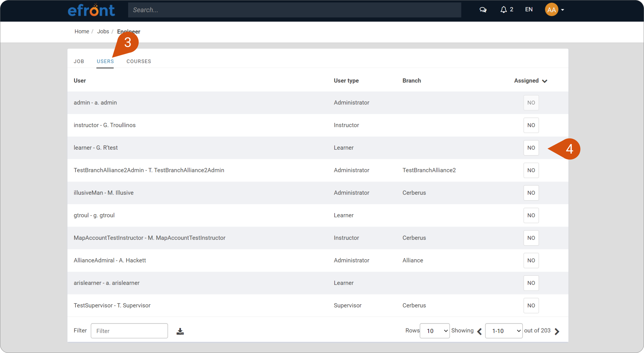
Task: Open the Jobs breadcrumb link
Action: (x=103, y=31)
